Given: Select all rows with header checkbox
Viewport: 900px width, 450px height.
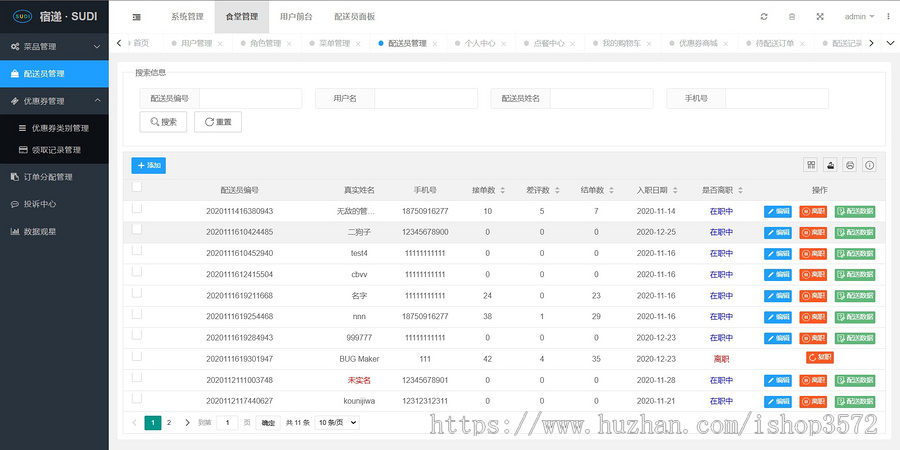Looking at the screenshot, I should (137, 187).
